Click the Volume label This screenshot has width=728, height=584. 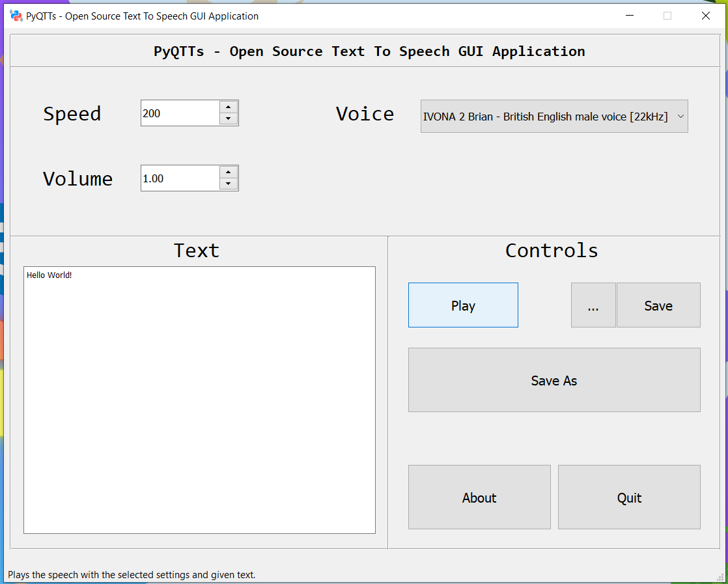[78, 179]
